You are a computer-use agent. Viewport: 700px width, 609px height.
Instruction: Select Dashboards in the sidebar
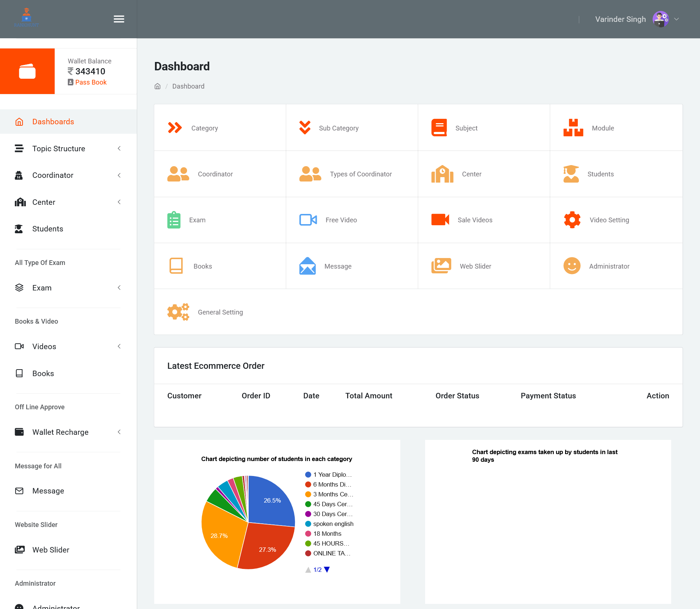click(53, 122)
